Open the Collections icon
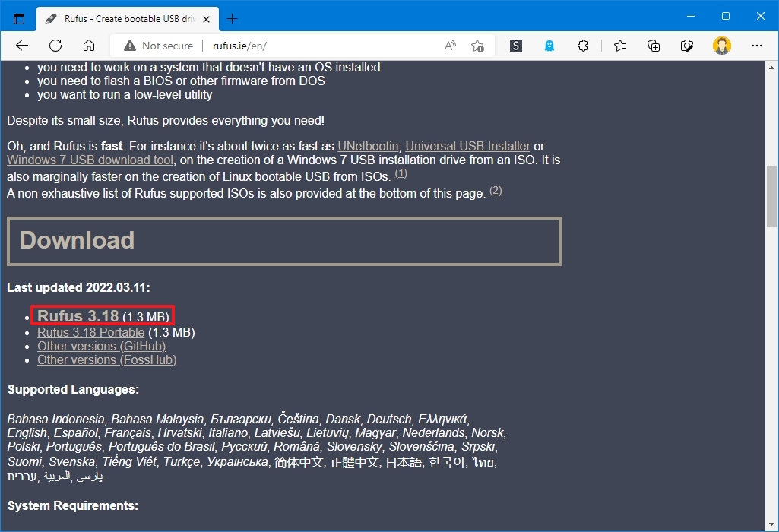 [654, 46]
